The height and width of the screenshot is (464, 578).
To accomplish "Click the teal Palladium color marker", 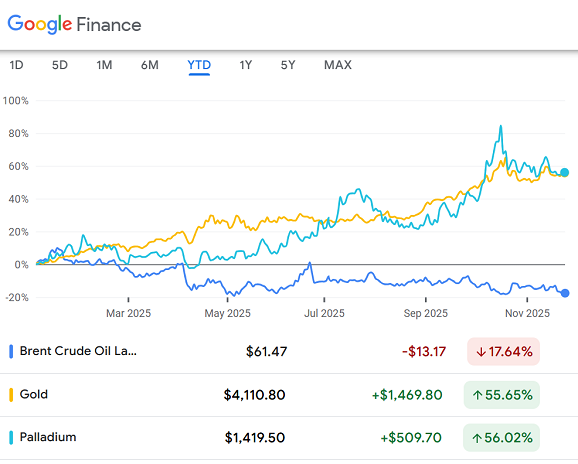I will (x=11, y=438).
